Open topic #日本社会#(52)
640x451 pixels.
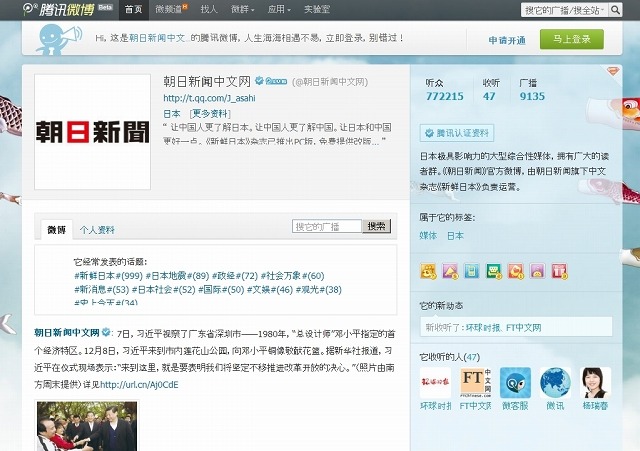pos(163,290)
